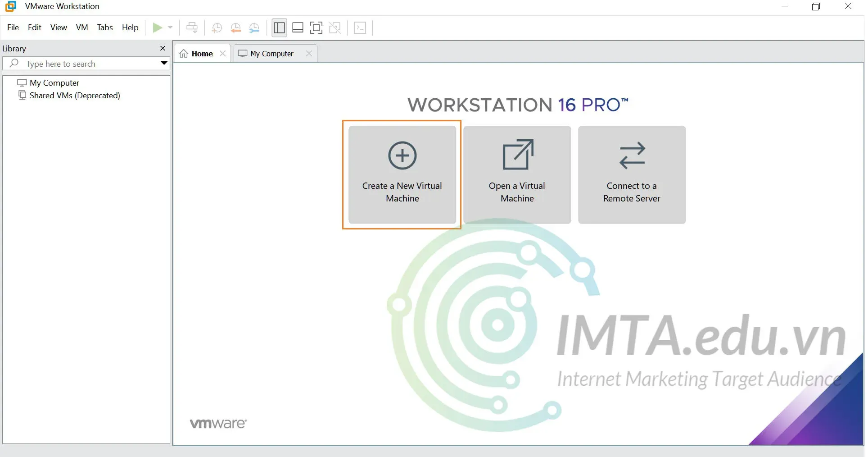Click Send Ctrl+Alt+Del toolbar icon
This screenshot has height=457, width=868.
(192, 28)
